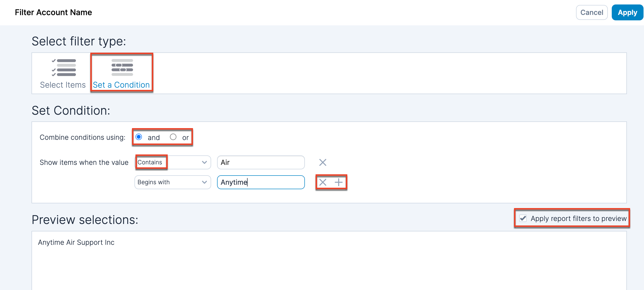The width and height of the screenshot is (644, 290).
Task: Remove the 'Air' condition row
Action: point(322,162)
